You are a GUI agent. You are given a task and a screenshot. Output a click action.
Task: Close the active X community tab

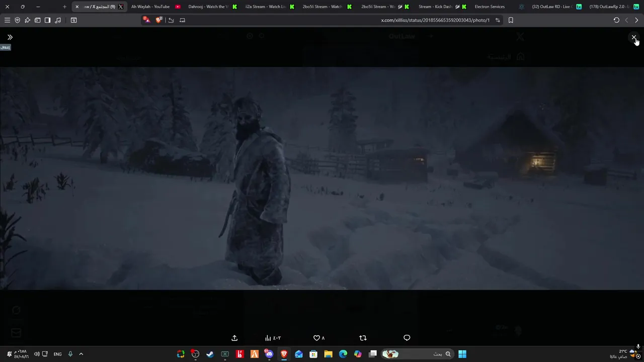[77, 7]
